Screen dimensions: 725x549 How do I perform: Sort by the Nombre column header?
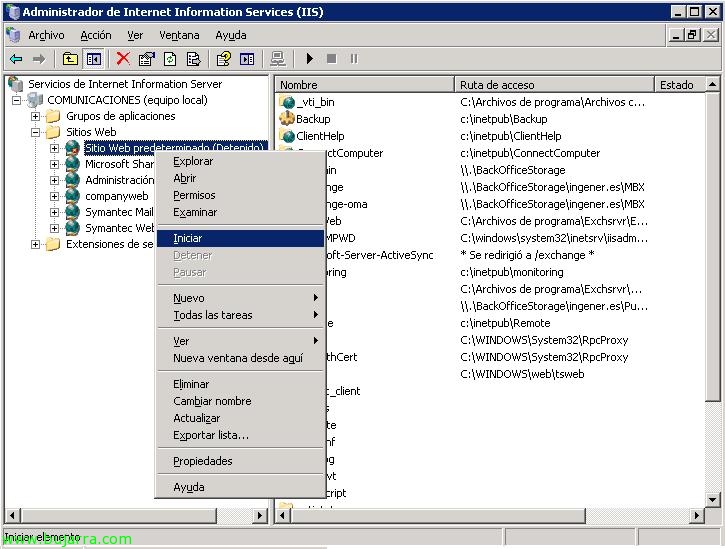[x=365, y=85]
